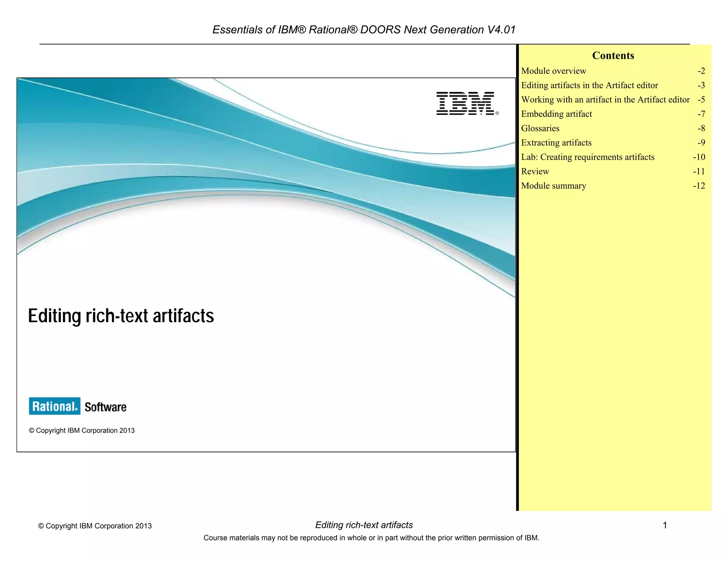728x562 pixels.
Task: Jump to the Embedding artifact section
Action: [x=556, y=114]
